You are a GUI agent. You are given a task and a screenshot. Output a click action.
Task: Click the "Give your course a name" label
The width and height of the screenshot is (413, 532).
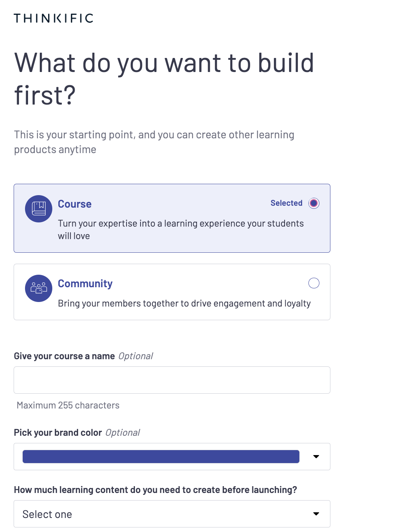(x=64, y=356)
